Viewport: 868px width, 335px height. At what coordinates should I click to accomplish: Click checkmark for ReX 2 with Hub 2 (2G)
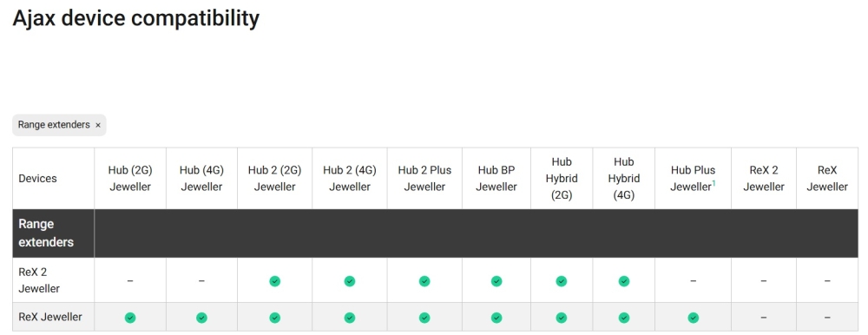(x=274, y=281)
